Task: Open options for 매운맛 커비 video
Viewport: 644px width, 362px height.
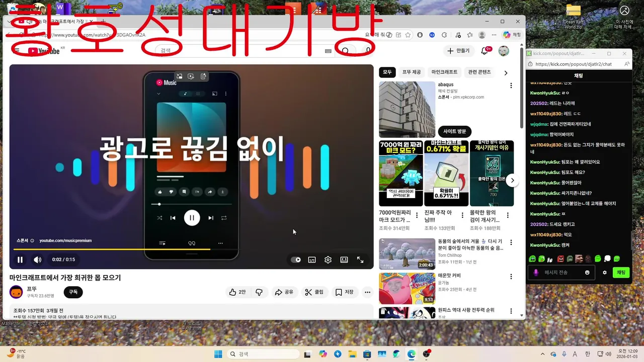Action: tap(511, 277)
